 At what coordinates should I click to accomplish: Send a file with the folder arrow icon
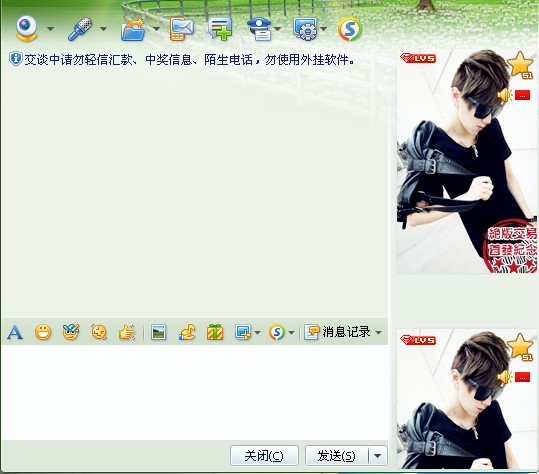coord(133,30)
